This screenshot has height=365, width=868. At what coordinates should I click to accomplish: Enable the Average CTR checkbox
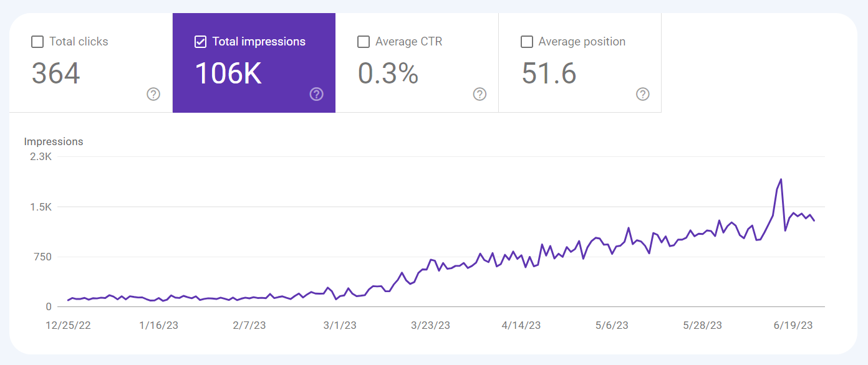coord(364,42)
